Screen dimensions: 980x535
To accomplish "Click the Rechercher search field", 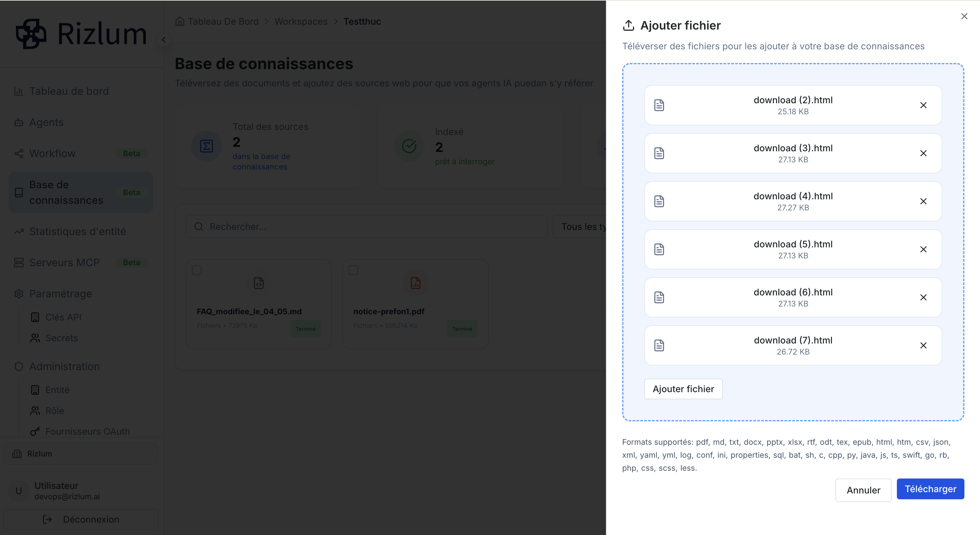I will [x=366, y=227].
